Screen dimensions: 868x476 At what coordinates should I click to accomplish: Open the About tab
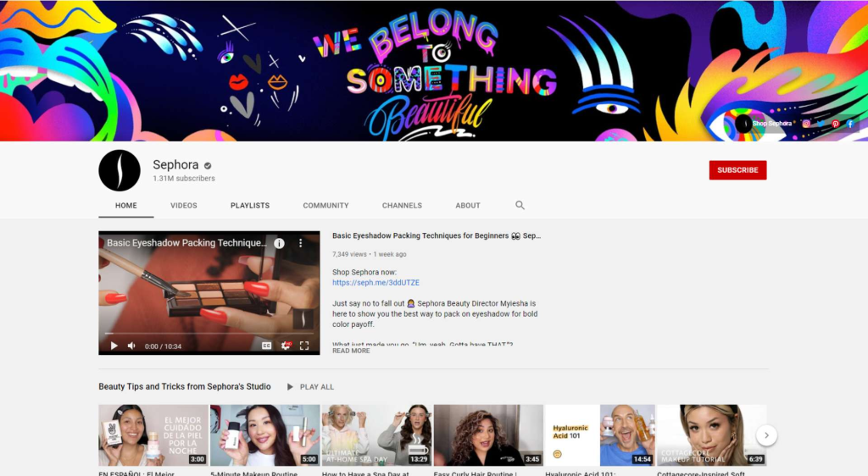click(468, 206)
